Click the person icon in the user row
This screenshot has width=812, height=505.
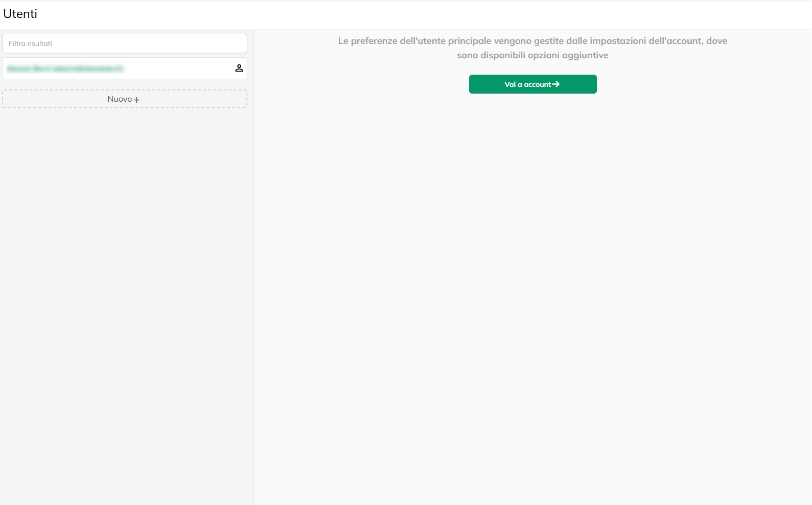click(x=239, y=68)
